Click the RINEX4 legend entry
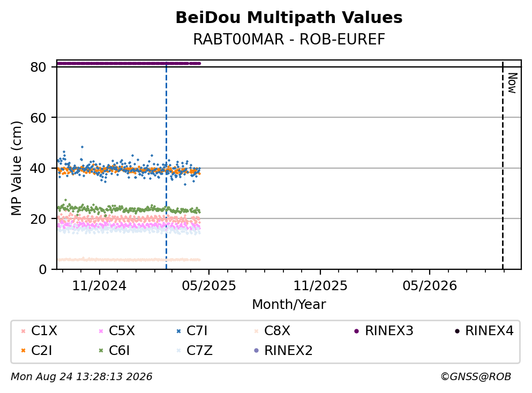532x393 pixels. (484, 331)
